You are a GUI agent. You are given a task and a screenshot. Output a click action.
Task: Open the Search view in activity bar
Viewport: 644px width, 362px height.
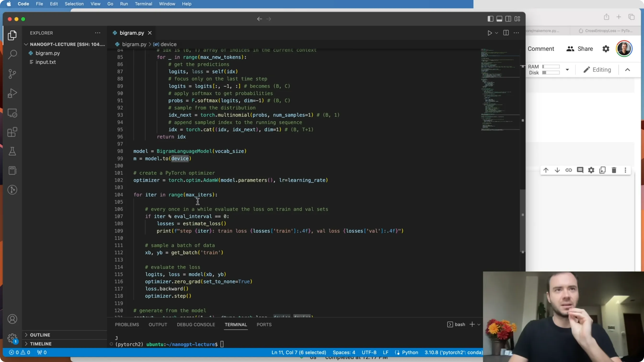(x=12, y=54)
